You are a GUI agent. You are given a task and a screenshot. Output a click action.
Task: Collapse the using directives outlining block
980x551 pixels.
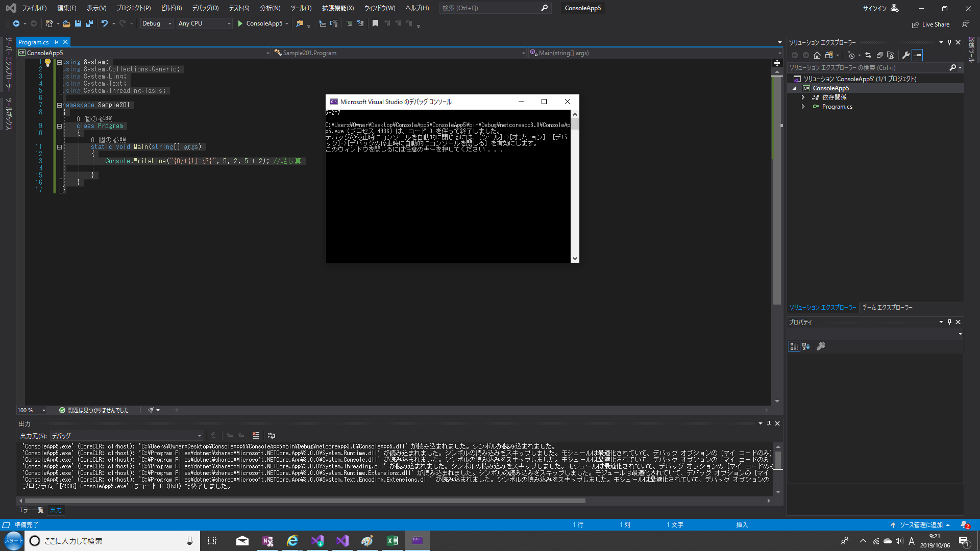[59, 62]
